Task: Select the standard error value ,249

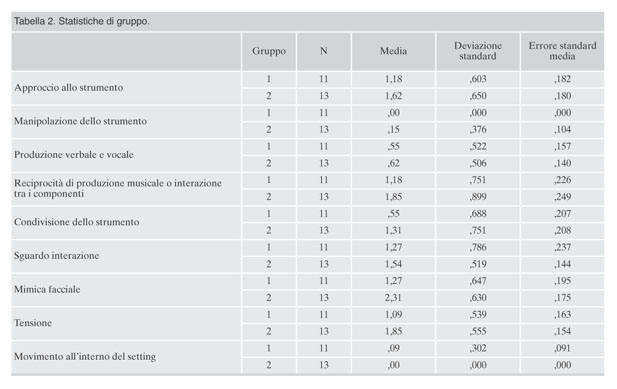Action: [562, 197]
